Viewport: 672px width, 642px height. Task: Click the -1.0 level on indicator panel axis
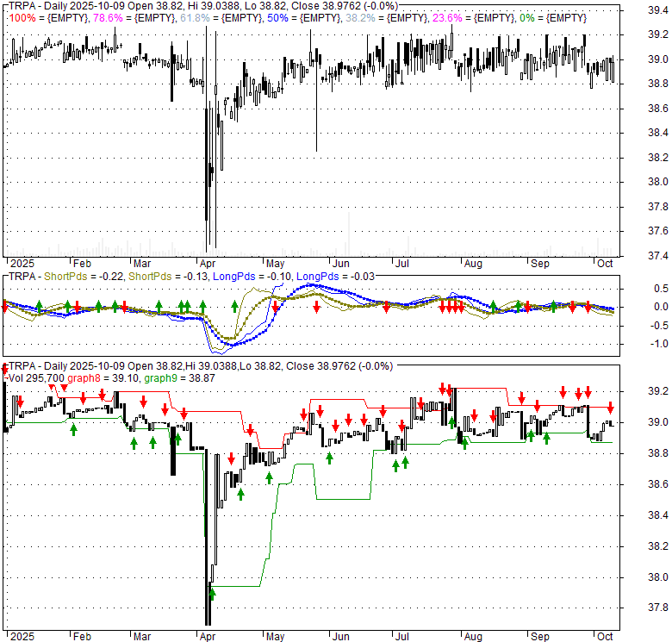tap(659, 344)
